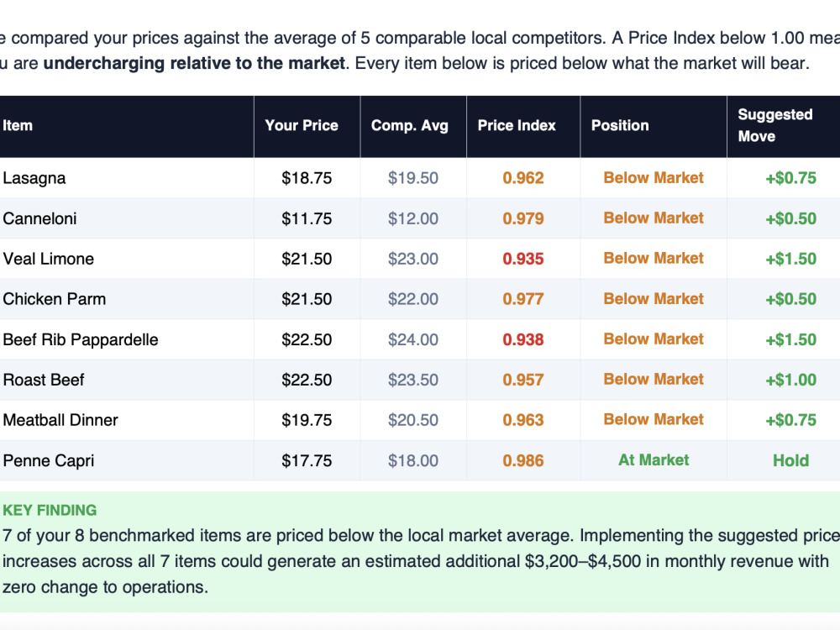This screenshot has width=840, height=630.
Task: Click the bold undercharging relative to market text
Action: click(x=194, y=63)
